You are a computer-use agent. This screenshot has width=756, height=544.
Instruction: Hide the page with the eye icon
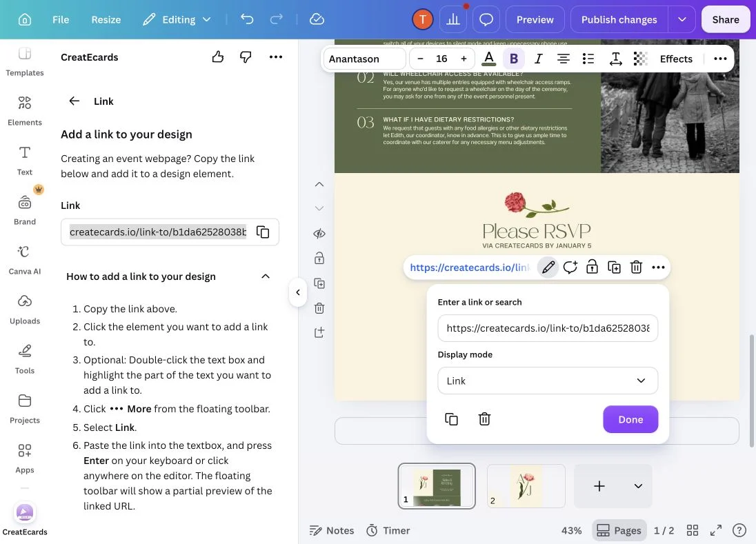tap(319, 234)
